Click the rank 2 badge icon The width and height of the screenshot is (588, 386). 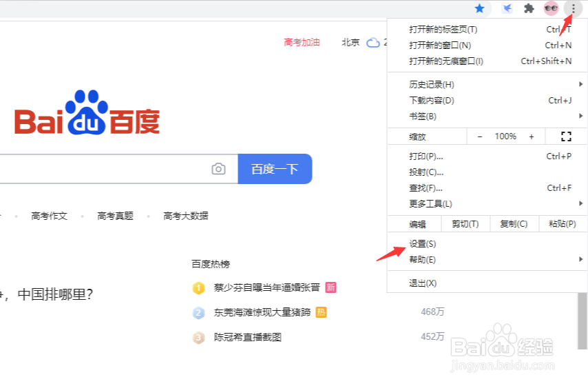pos(198,313)
